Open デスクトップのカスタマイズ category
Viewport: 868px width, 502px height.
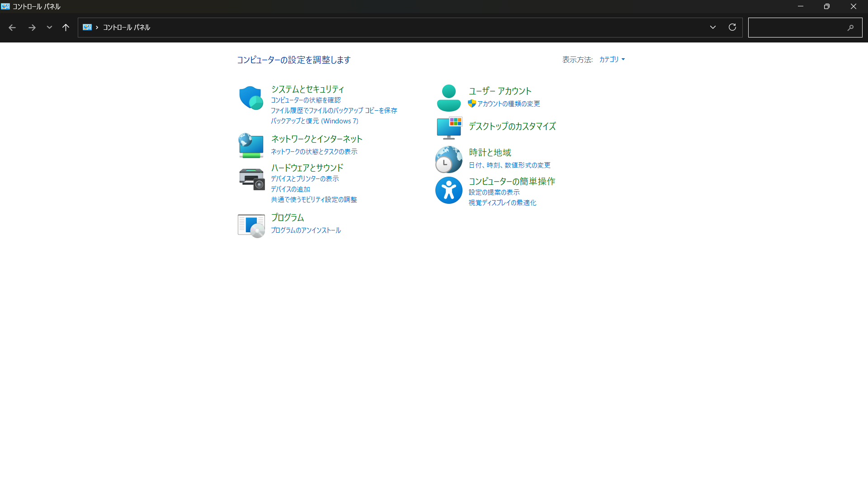click(x=512, y=126)
